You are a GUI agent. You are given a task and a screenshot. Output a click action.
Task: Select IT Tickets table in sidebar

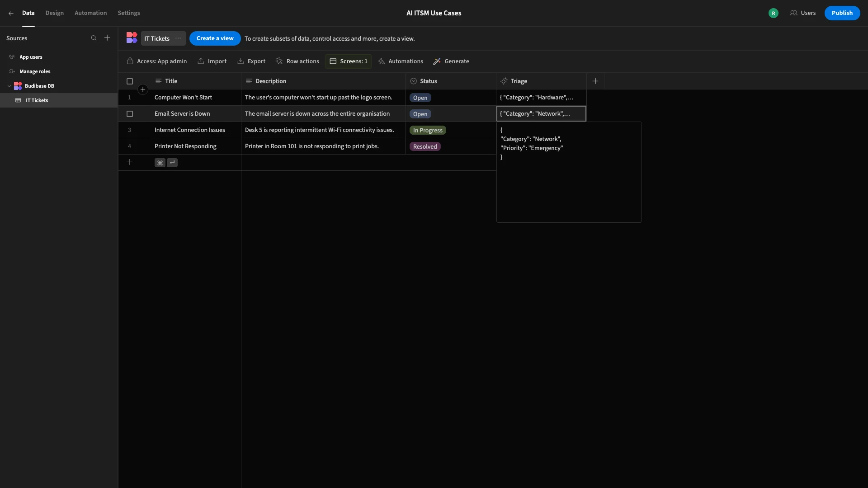pyautogui.click(x=59, y=100)
